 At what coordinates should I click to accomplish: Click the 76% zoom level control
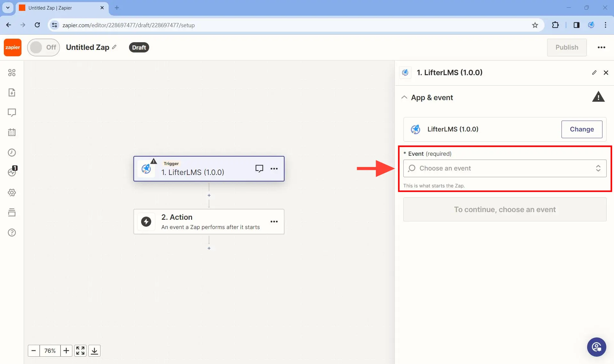(x=50, y=351)
